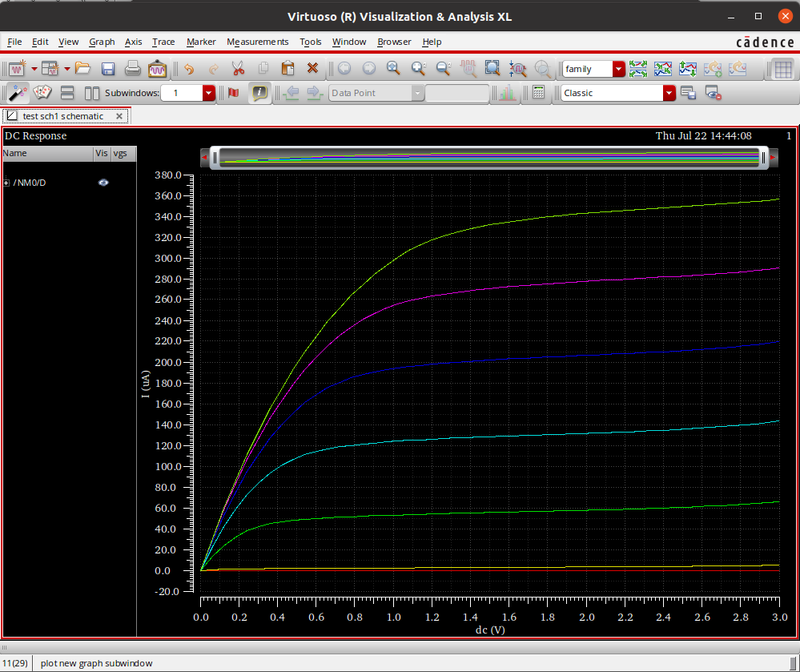
Task: Click the zoom fit magnifier icon
Action: (393, 68)
